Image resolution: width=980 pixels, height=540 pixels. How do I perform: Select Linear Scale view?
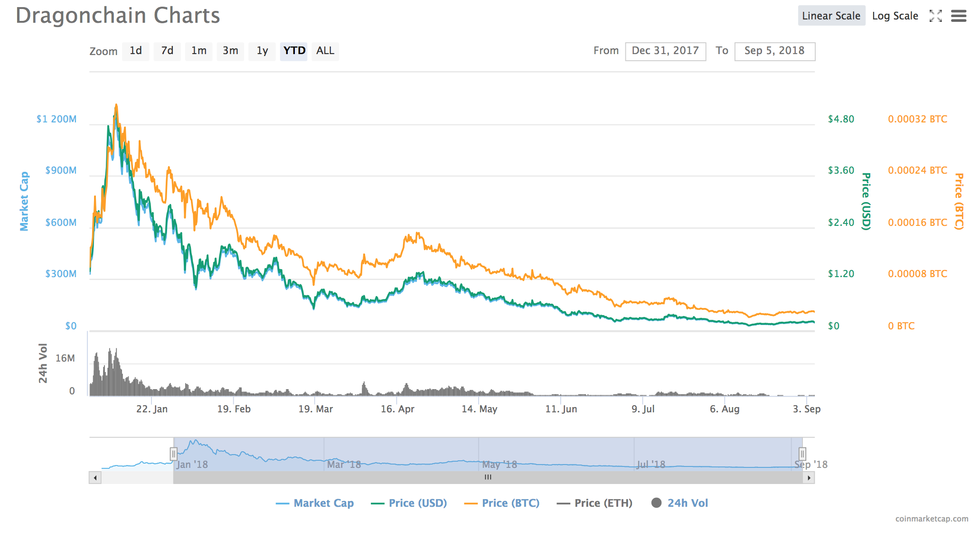click(831, 16)
